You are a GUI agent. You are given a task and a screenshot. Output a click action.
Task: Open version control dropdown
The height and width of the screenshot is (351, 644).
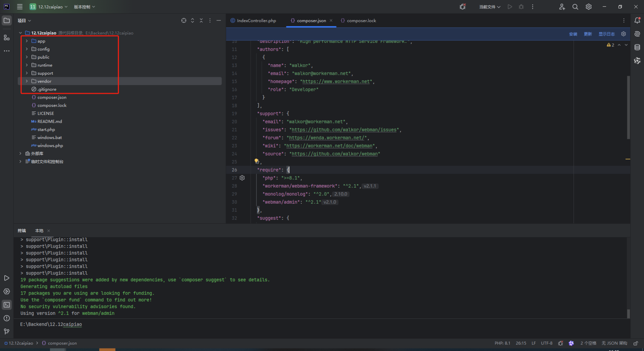point(84,7)
